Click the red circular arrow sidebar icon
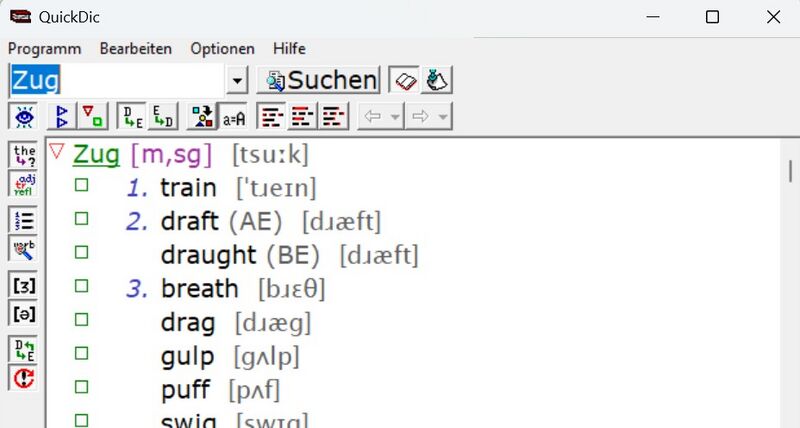The height and width of the screenshot is (428, 800). click(23, 378)
